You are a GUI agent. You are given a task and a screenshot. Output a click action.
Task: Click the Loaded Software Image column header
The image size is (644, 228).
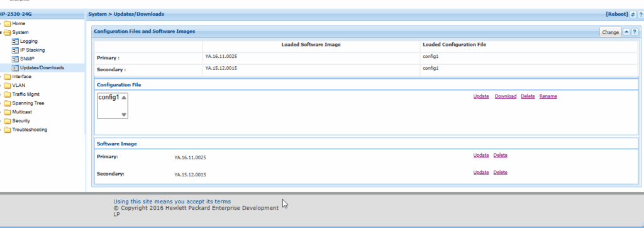(x=311, y=45)
